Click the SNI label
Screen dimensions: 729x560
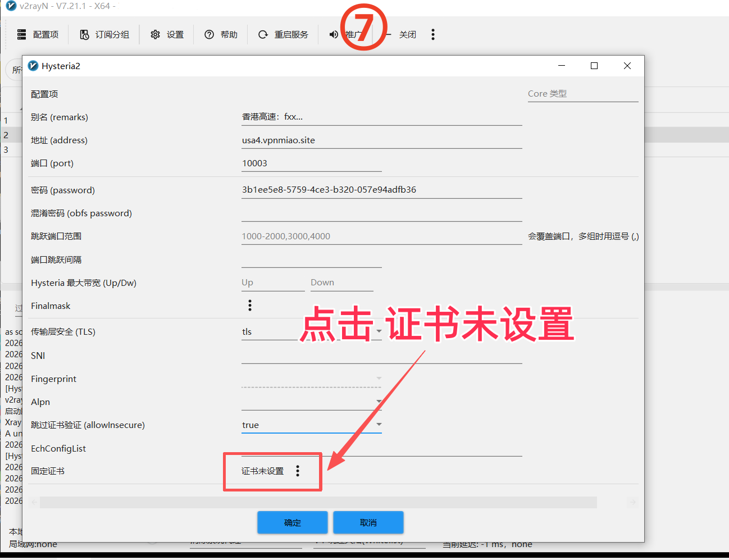pyautogui.click(x=38, y=356)
